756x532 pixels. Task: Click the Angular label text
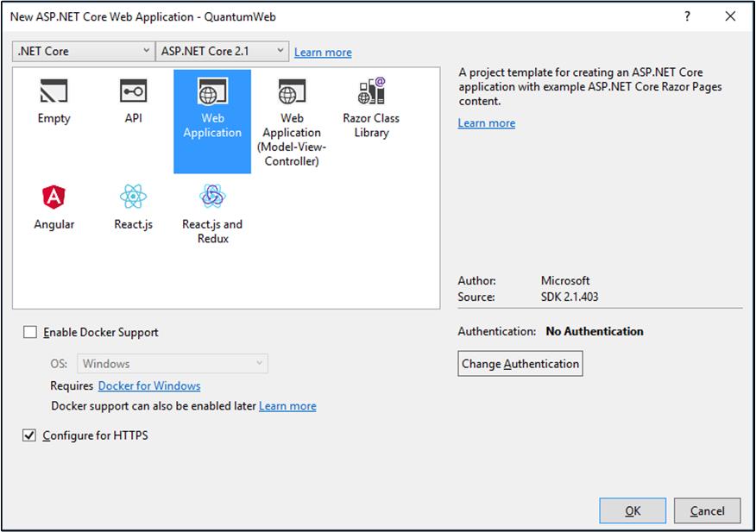click(x=54, y=224)
